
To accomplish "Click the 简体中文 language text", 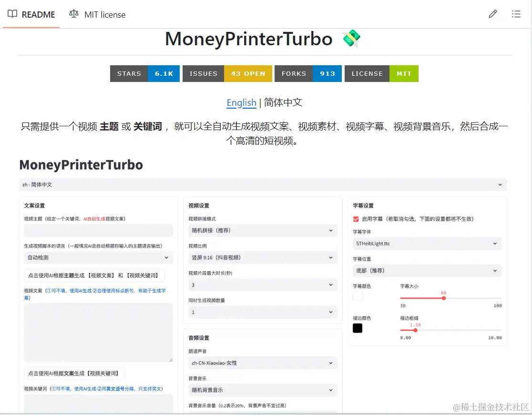I will point(283,102).
